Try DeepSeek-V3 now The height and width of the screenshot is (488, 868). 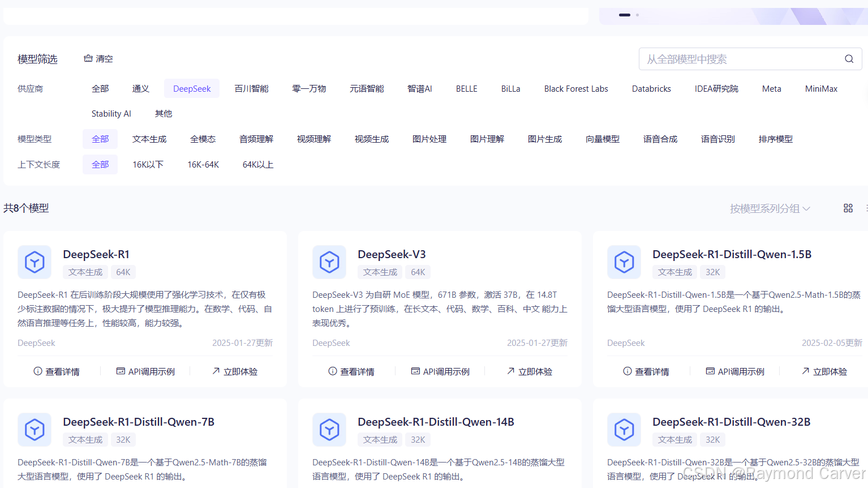530,371
